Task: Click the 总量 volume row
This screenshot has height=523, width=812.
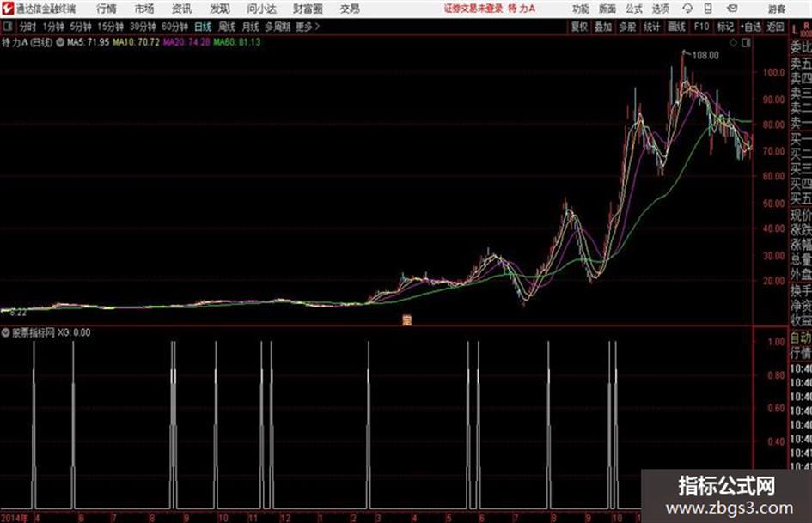Action: [801, 259]
